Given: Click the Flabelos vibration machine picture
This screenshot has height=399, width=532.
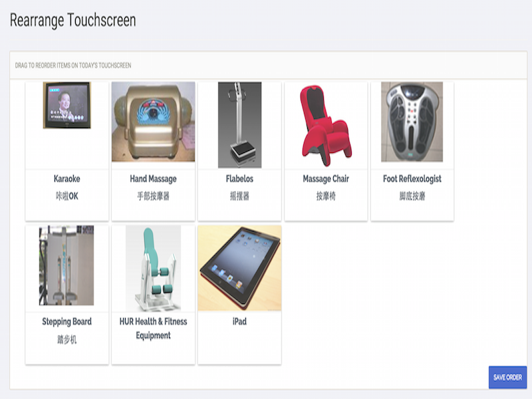Looking at the screenshot, I should point(239,125).
